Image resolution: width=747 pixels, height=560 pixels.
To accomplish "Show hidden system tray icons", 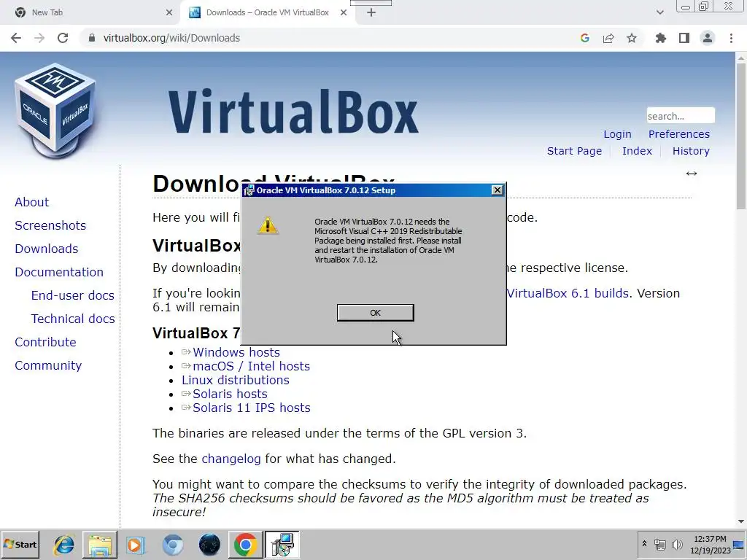I will [x=645, y=544].
